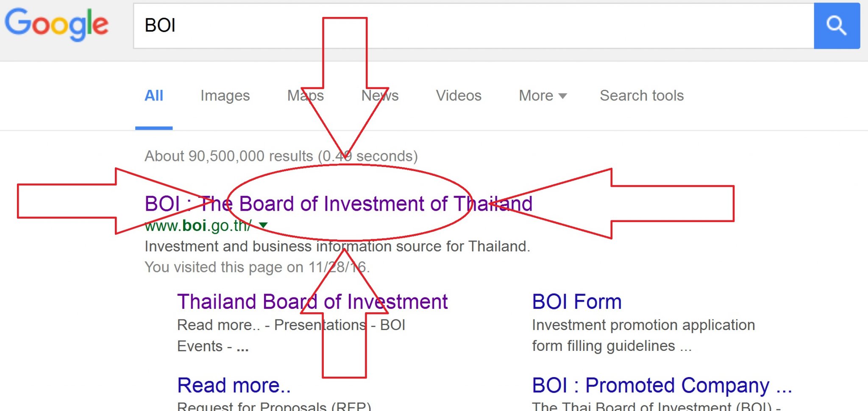Expand the green arrow next to www.boi.go.th

[x=263, y=225]
